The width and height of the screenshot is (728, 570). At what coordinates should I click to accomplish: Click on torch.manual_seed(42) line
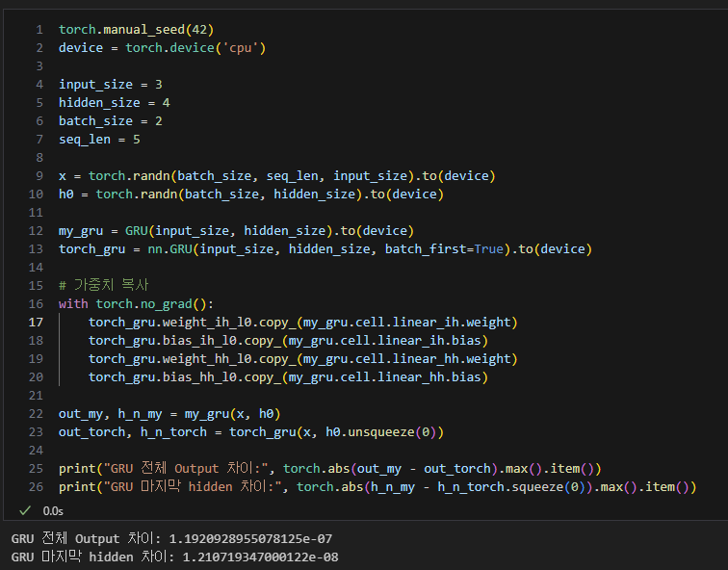(136, 30)
